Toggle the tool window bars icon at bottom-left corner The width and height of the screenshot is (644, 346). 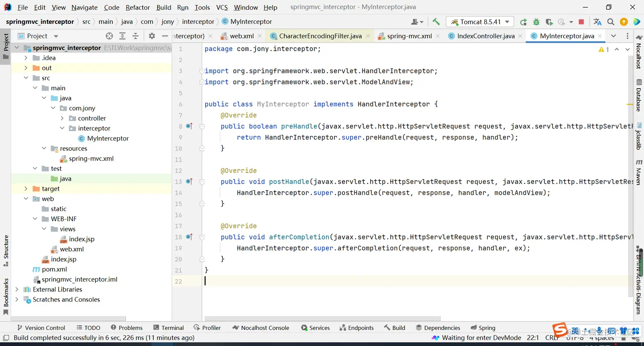[6, 338]
